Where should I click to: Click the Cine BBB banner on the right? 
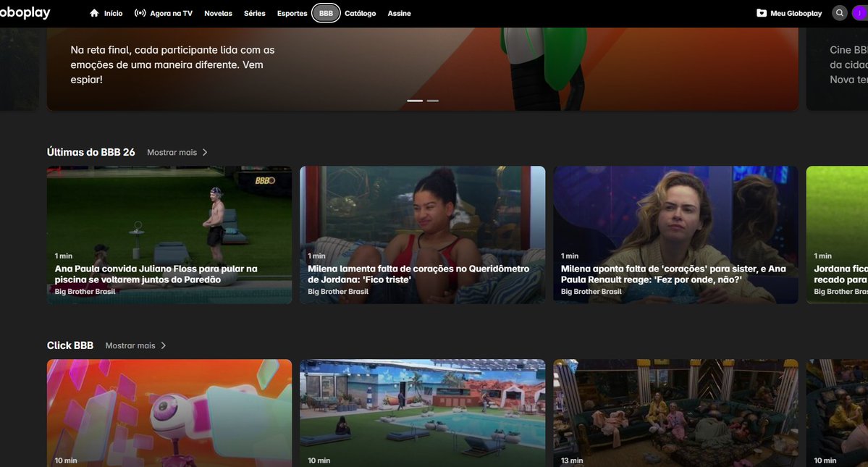coord(837,70)
